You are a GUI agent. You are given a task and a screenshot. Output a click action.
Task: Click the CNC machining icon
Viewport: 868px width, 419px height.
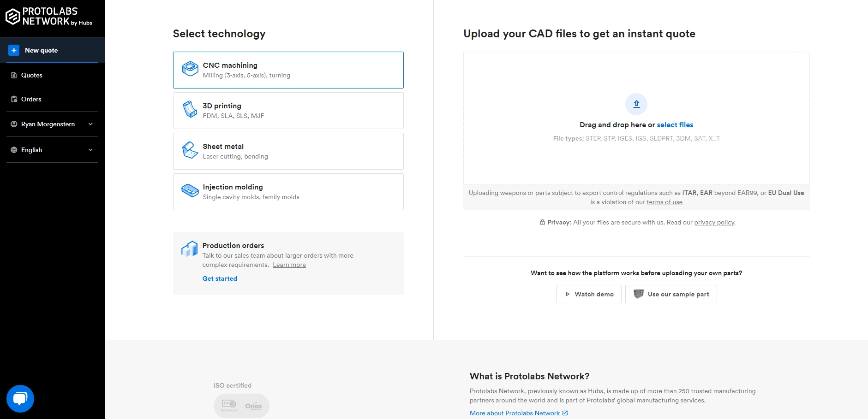coord(190,69)
